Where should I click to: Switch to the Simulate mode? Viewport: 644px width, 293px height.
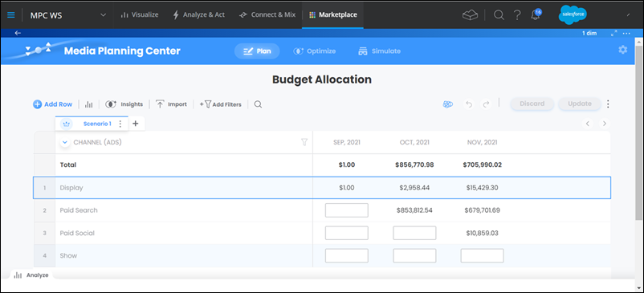click(379, 51)
